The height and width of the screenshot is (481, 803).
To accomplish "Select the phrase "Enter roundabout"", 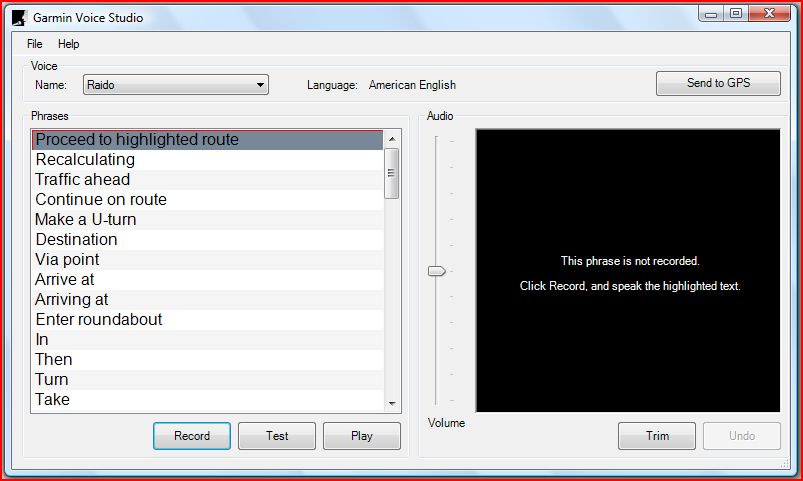I will click(207, 320).
